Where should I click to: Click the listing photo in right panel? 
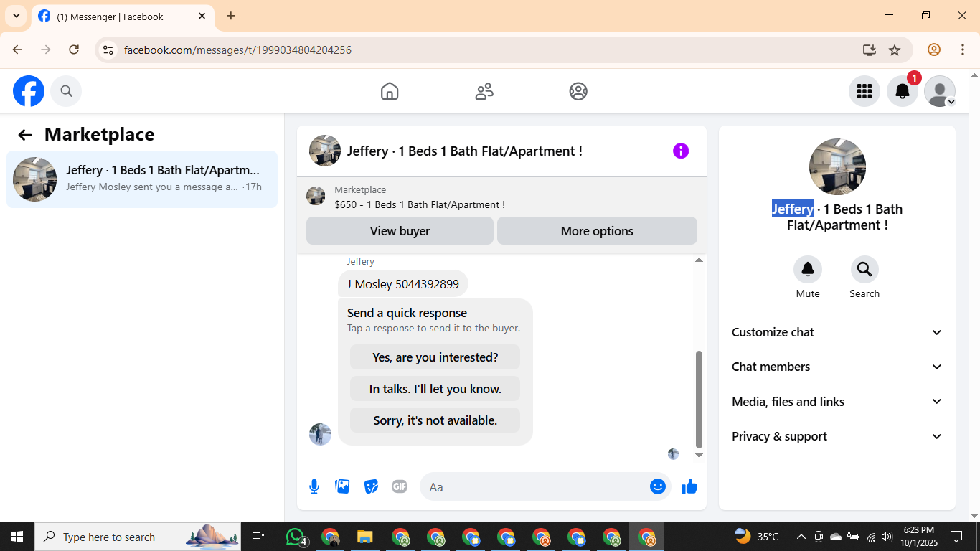(x=837, y=166)
